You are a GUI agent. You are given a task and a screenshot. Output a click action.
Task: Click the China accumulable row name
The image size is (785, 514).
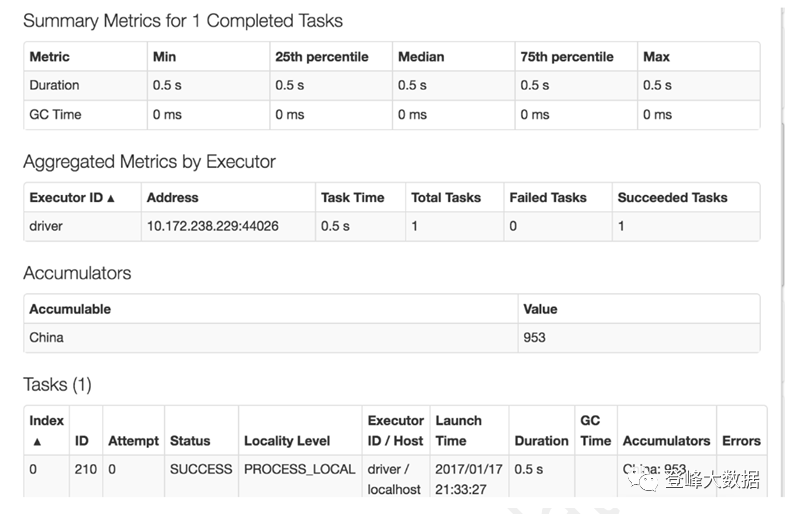(46, 338)
